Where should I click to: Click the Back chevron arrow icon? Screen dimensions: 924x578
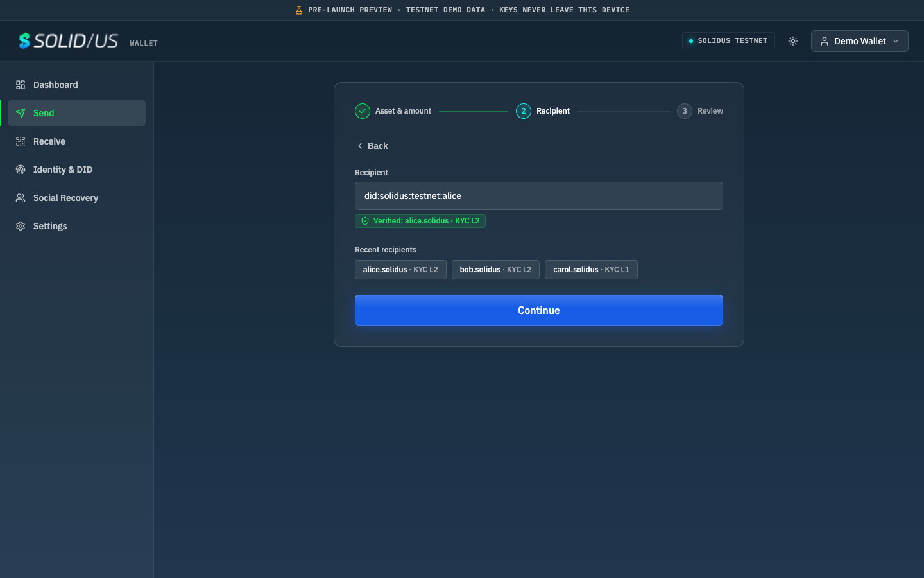(x=360, y=146)
